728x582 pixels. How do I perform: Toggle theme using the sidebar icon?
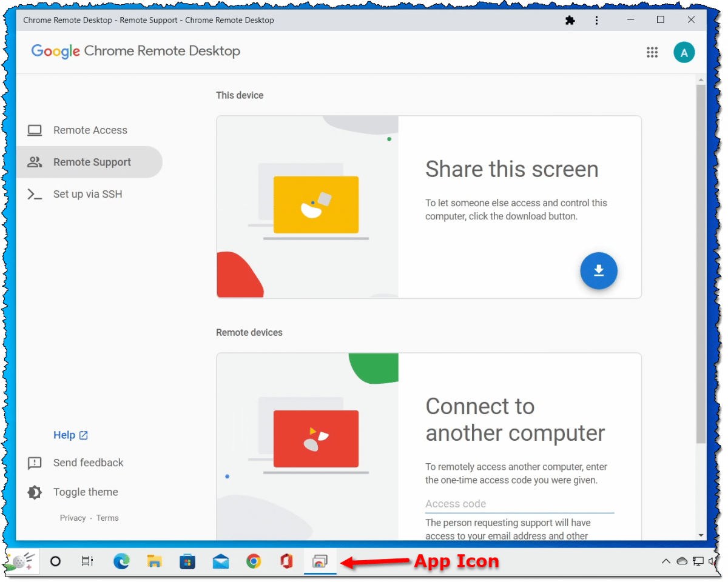35,492
